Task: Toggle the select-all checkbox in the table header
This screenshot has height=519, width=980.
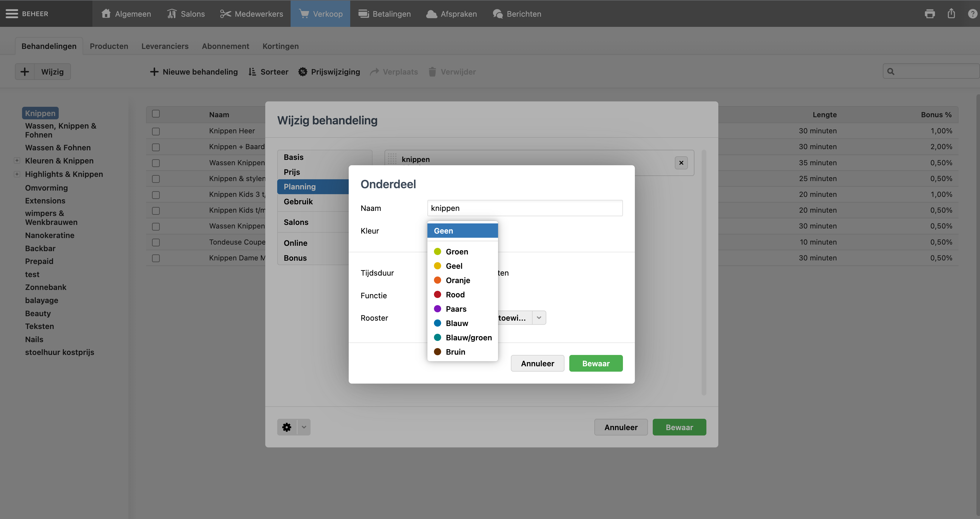Action: point(156,114)
